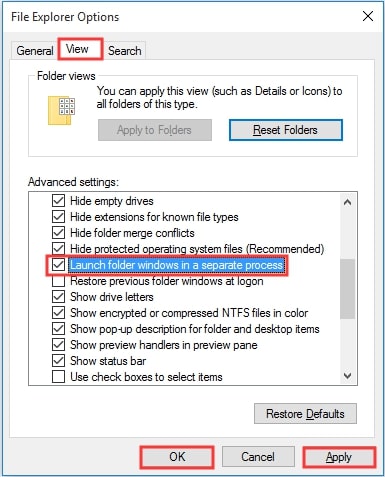Switch to the General tab
Viewport: 385px width, 477px height.
click(35, 51)
